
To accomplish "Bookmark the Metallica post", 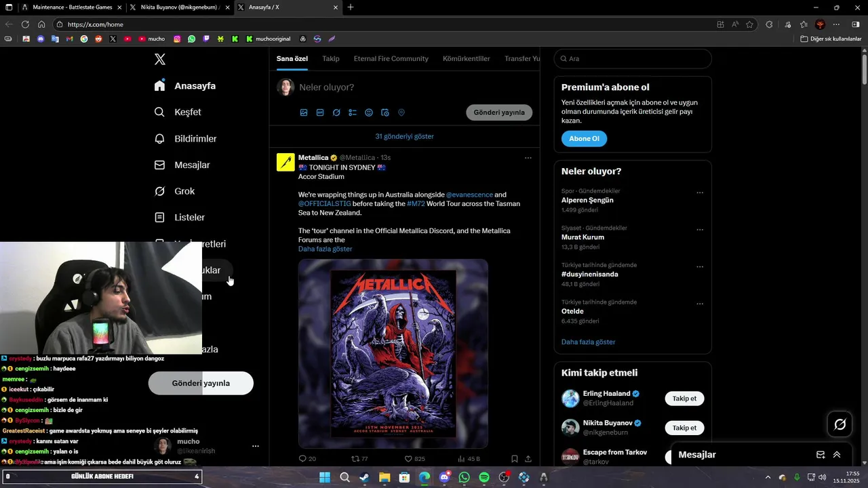I will [x=515, y=459].
